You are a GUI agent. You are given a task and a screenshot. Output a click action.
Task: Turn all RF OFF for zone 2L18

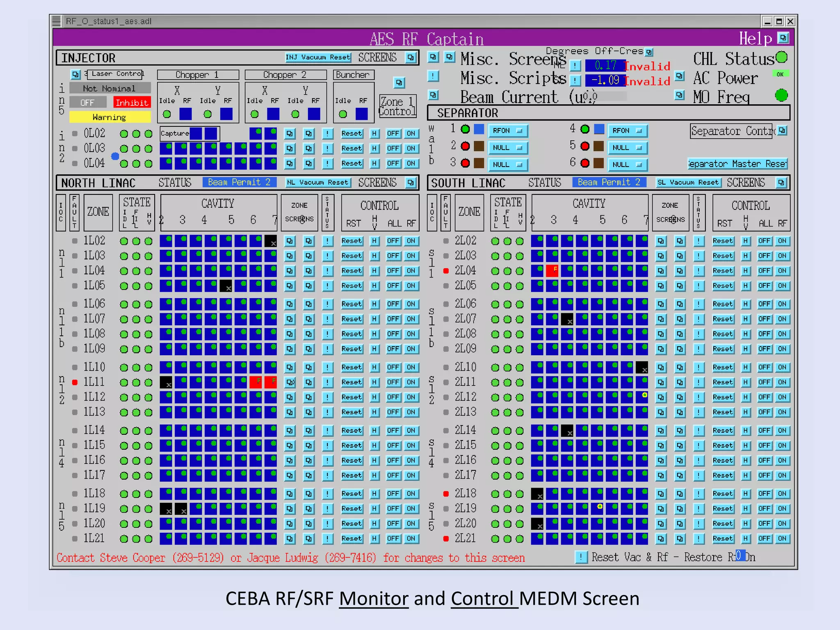point(764,493)
